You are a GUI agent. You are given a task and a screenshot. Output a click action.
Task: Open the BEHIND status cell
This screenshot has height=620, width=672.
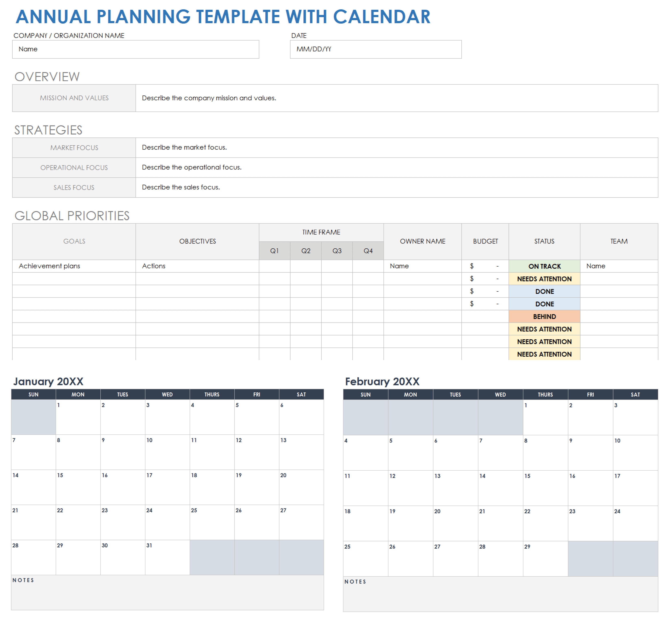coord(544,316)
